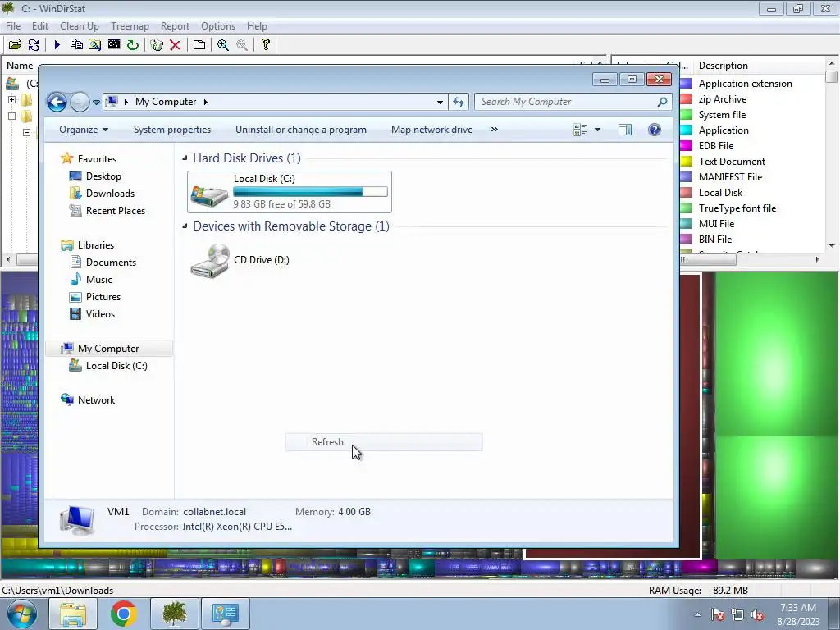Image resolution: width=840 pixels, height=630 pixels.
Task: Select Downloads in Favorites
Action: (110, 194)
